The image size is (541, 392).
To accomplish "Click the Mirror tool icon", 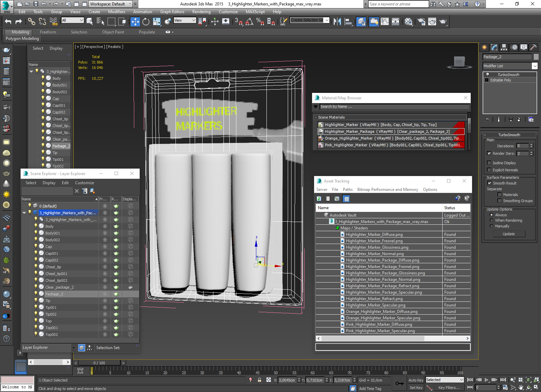I will [337, 22].
